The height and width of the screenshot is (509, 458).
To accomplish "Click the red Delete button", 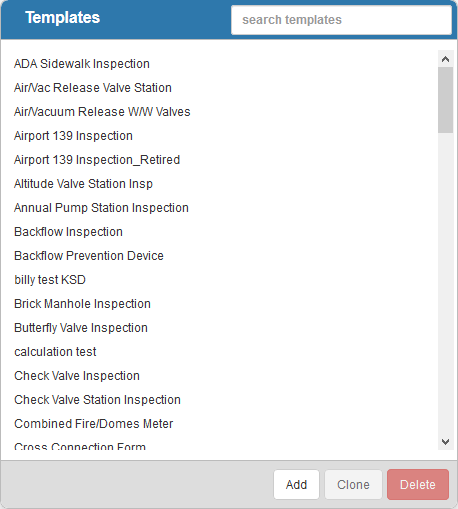I will click(418, 485).
